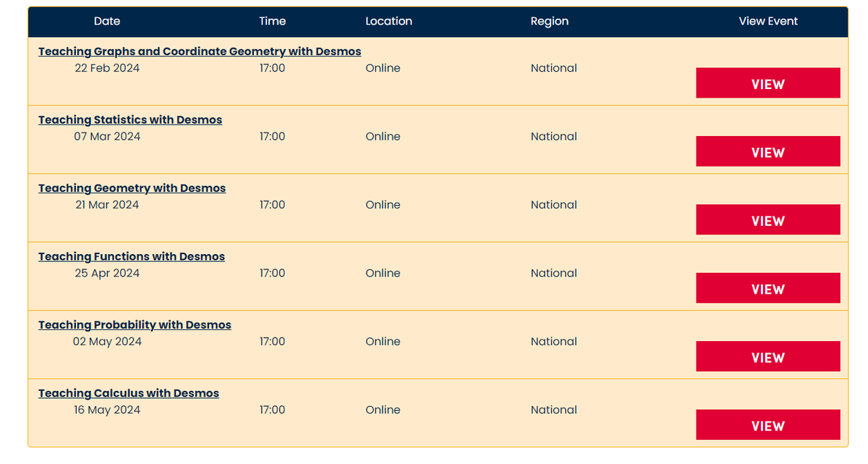Click VIEW for Teaching Statistics with Desmos
This screenshot has height=464, width=868.
click(767, 151)
